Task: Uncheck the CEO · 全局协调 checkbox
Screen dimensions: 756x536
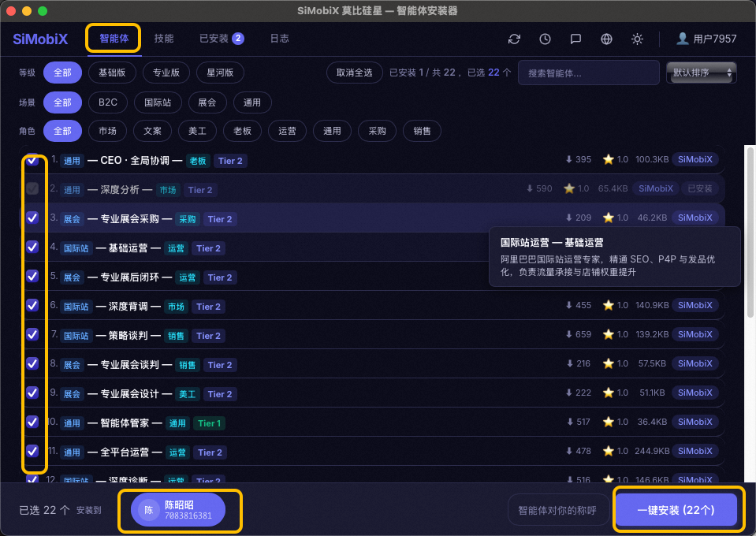Action: click(x=32, y=159)
